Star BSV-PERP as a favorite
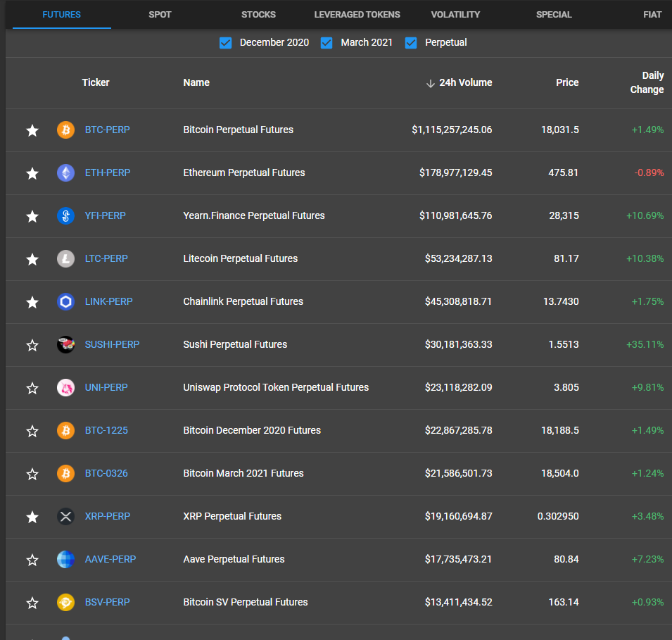 [x=32, y=602]
